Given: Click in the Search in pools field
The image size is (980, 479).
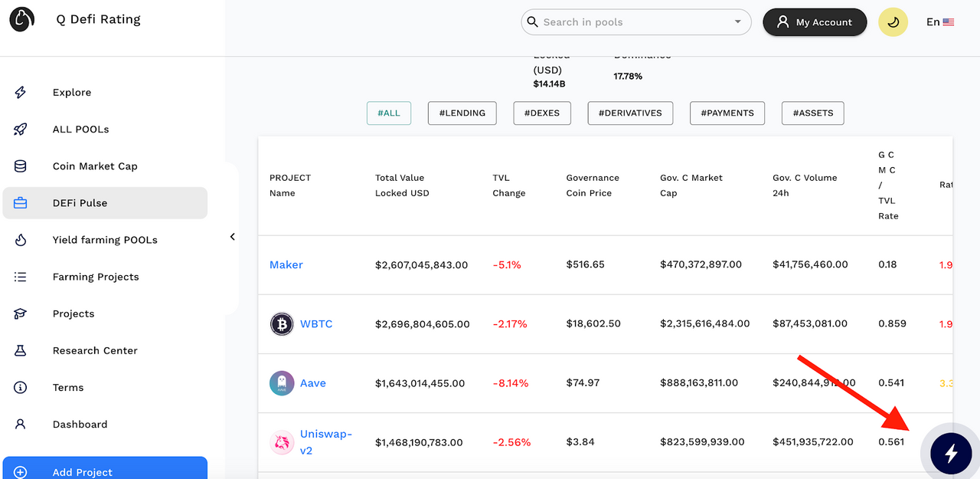Looking at the screenshot, I should pyautogui.click(x=635, y=22).
